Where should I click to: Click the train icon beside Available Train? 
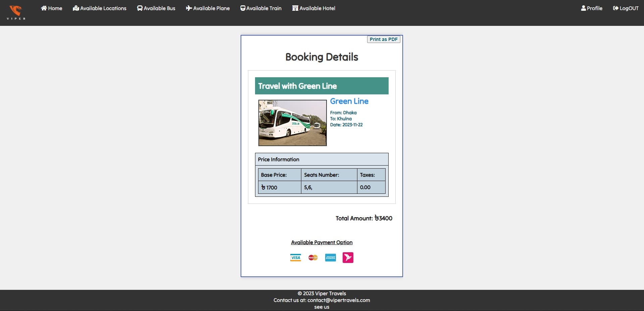[243, 8]
